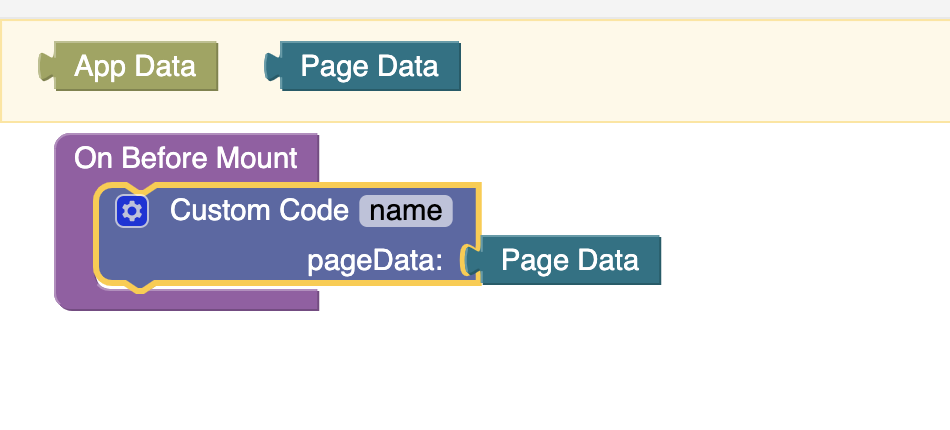Click the attached Page Data block's puzzle connector
950x430 pixels.
coord(473,261)
